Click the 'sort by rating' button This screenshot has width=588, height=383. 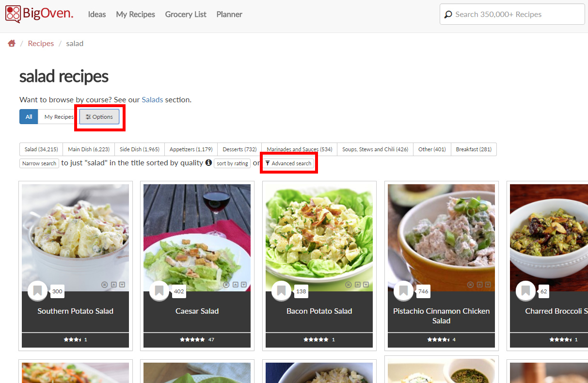click(232, 163)
